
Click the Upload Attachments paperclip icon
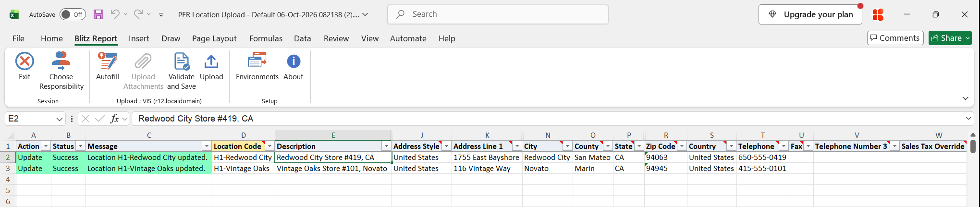coord(143,61)
